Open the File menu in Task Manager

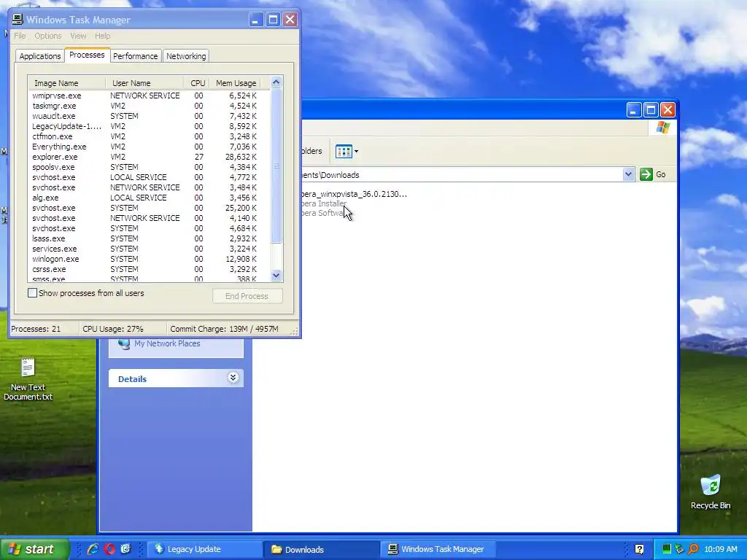click(20, 36)
